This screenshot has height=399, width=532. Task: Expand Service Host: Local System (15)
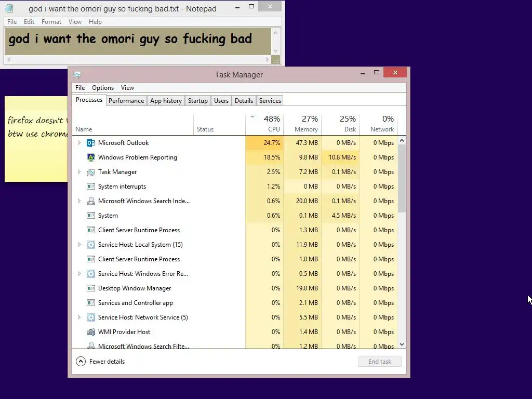79,245
